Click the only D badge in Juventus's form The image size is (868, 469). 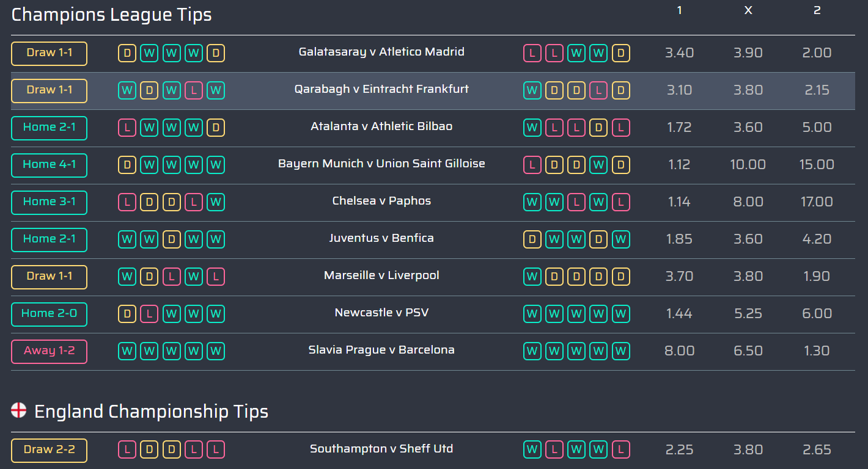171,239
